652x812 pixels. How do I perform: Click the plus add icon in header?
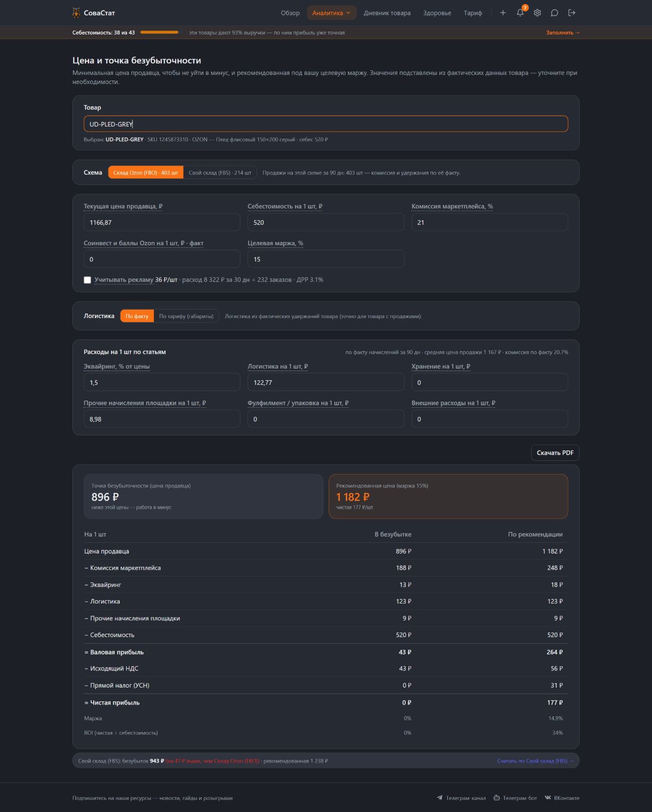click(x=503, y=13)
